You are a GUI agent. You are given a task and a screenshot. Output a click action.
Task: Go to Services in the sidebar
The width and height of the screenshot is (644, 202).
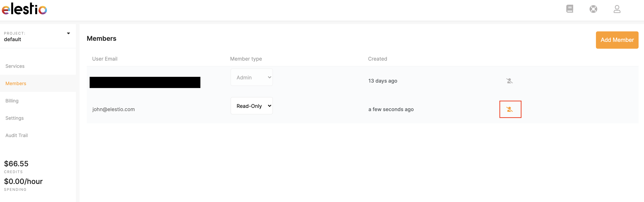(15, 66)
